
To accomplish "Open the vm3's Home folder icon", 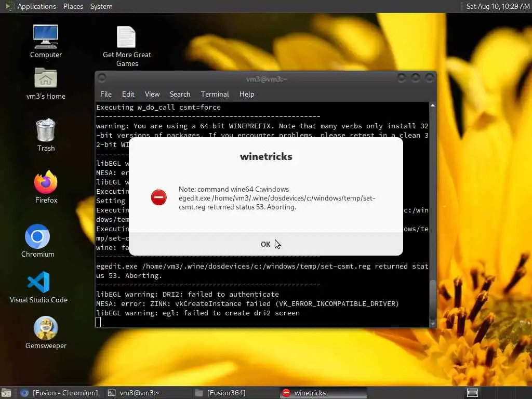I will pos(46,84).
